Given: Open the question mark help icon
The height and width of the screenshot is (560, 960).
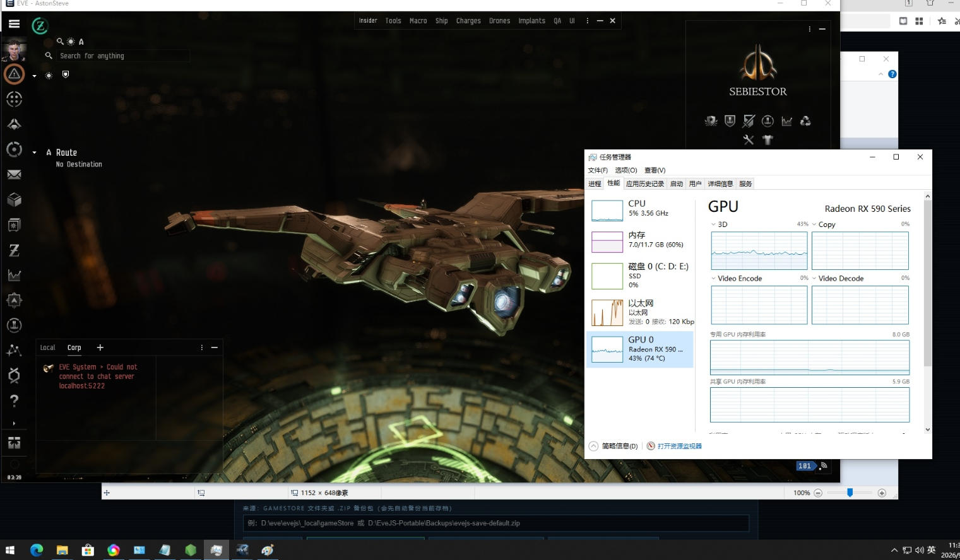Looking at the screenshot, I should click(14, 400).
